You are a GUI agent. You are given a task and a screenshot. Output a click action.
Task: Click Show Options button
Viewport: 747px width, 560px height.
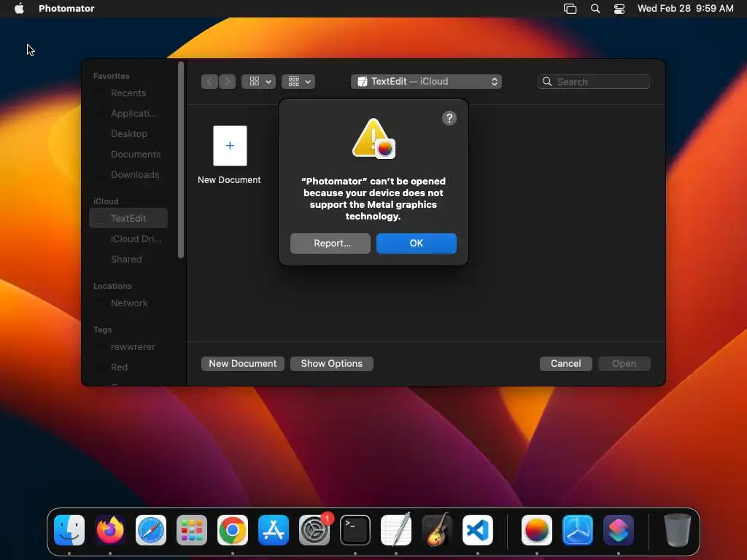click(332, 363)
